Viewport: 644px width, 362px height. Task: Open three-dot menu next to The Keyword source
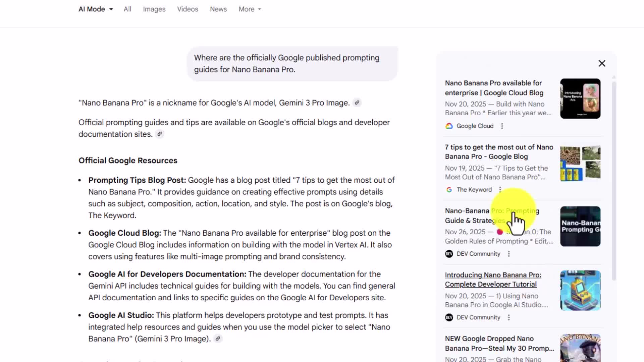[500, 190]
